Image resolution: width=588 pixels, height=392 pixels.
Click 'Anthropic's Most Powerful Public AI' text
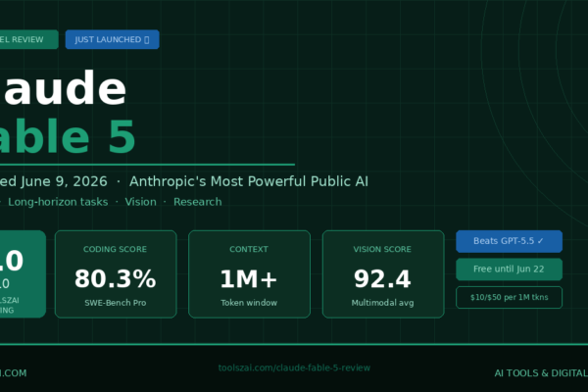click(x=249, y=181)
